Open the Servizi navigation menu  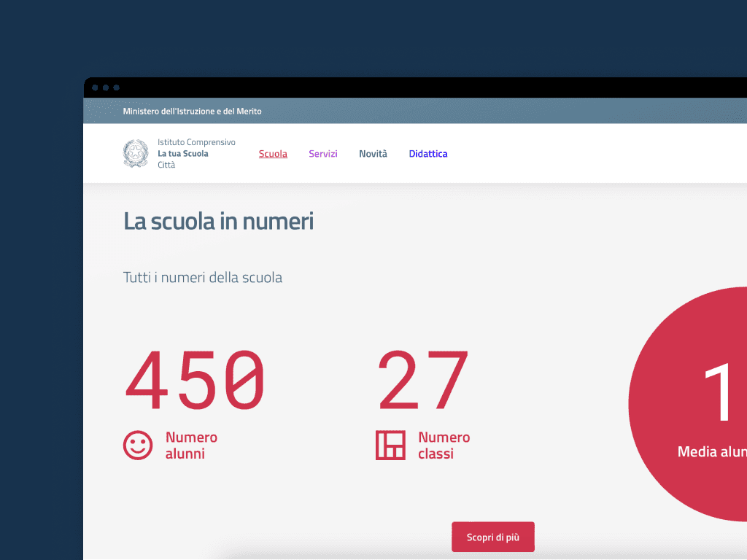tap(322, 154)
